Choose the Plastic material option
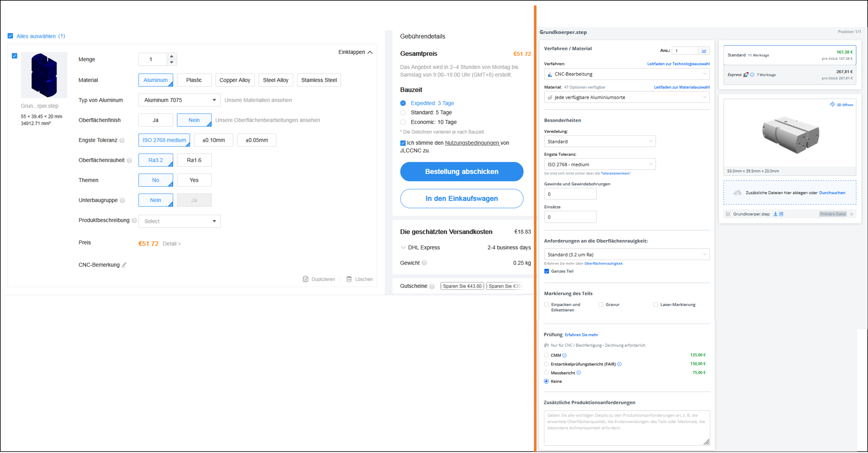Viewport: 868px width, 453px height. pyautogui.click(x=194, y=80)
